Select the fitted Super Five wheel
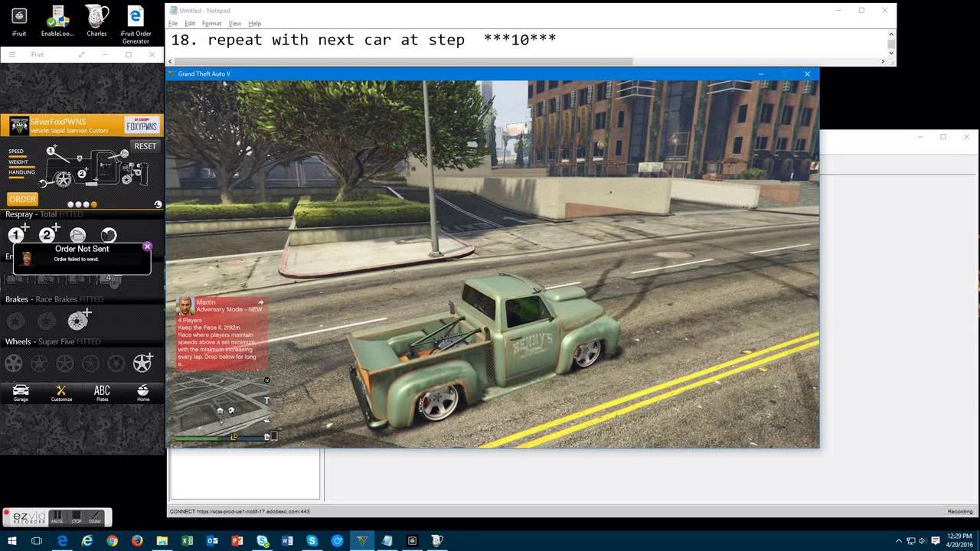 [143, 363]
